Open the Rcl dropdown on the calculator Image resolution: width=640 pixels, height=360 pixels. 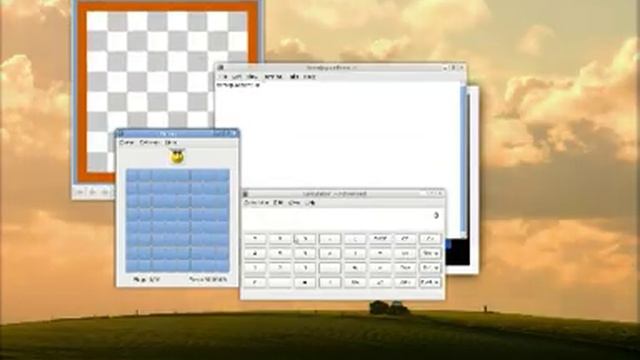pos(430,268)
